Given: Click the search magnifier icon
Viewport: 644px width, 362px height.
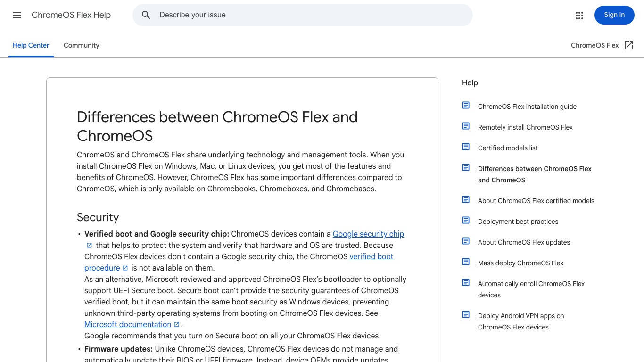Looking at the screenshot, I should (146, 15).
